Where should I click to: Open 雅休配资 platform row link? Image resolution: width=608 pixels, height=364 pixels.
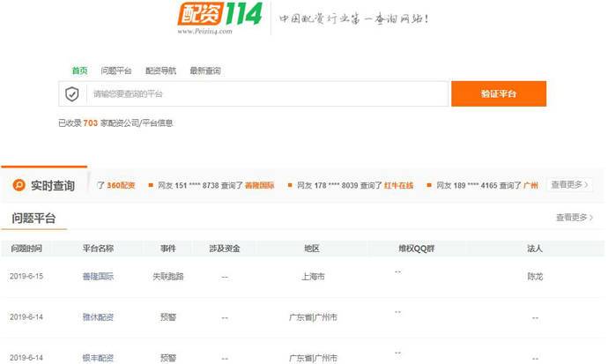(98, 317)
